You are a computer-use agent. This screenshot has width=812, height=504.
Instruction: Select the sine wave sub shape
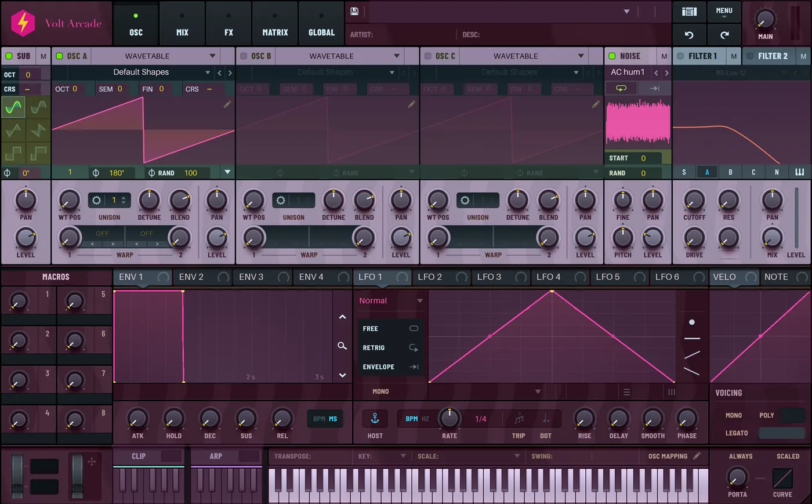(13, 107)
